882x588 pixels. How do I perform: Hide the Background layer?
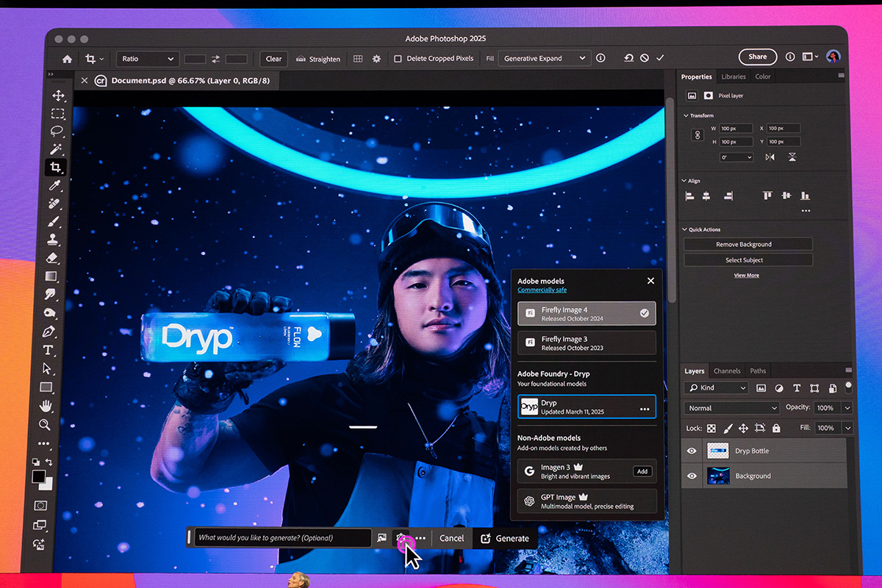[x=692, y=476]
